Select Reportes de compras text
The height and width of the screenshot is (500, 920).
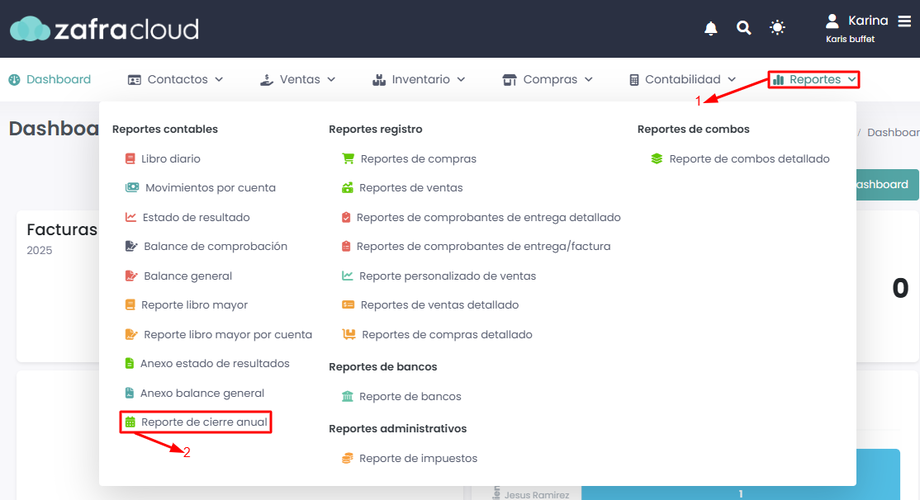coord(418,158)
